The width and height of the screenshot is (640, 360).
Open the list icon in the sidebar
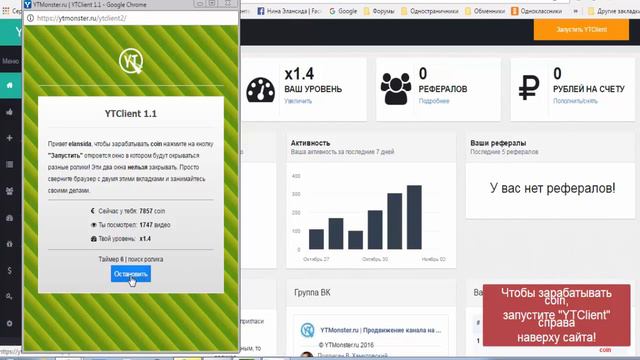tap(10, 164)
